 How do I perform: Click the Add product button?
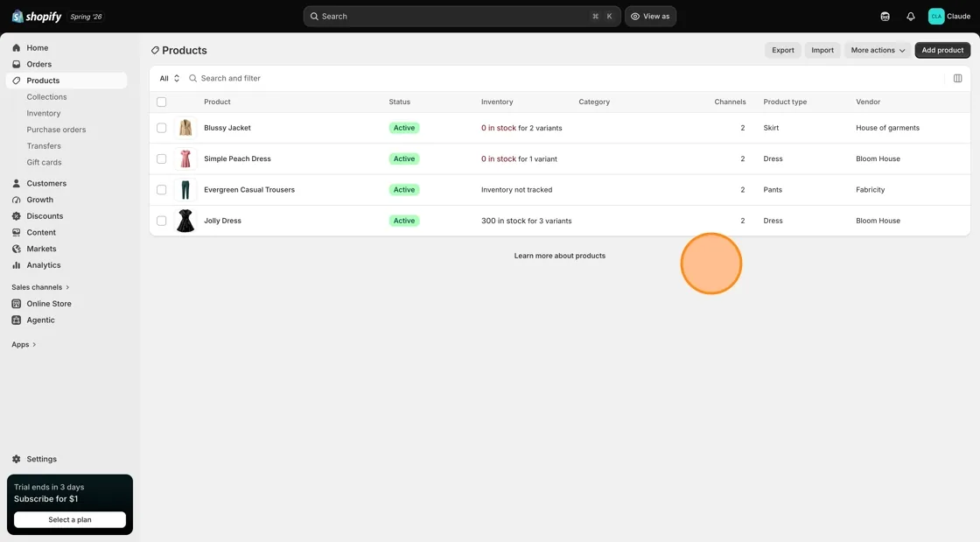[942, 50]
